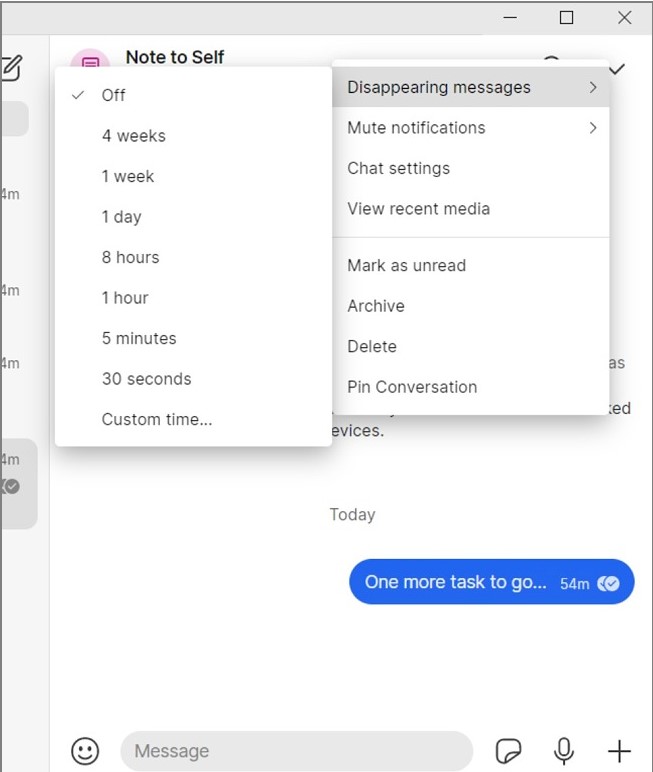Set disappearing timer to 30 seconds
Image resolution: width=653 pixels, height=772 pixels.
[x=146, y=379]
